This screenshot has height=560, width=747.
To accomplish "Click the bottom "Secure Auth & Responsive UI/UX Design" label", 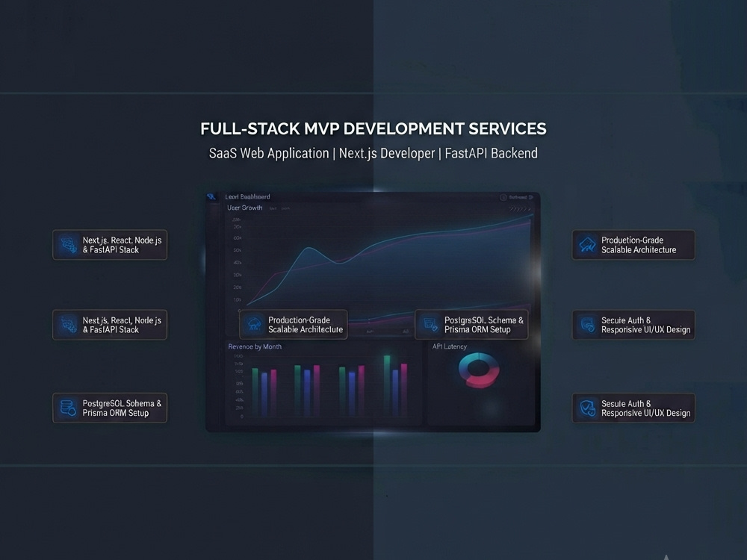I will [x=645, y=408].
